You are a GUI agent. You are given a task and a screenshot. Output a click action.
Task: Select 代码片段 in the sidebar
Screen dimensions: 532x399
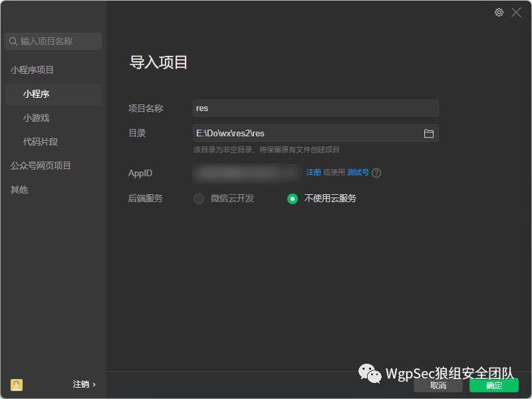coord(41,142)
